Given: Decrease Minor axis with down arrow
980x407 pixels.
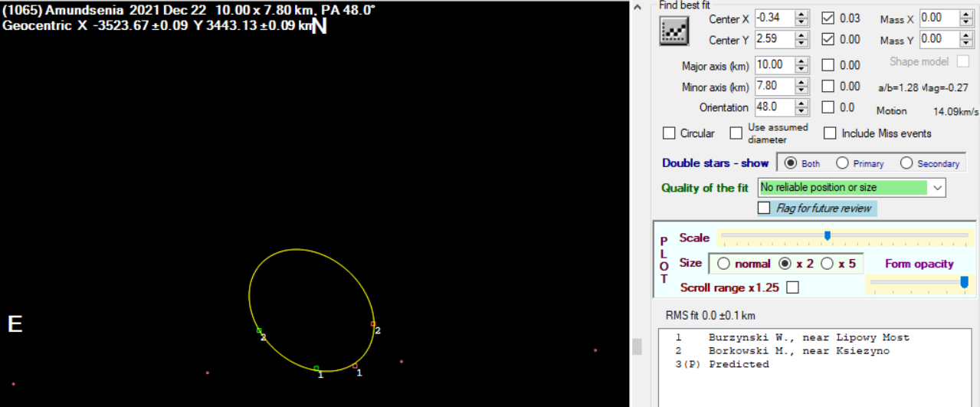Looking at the screenshot, I should pyautogui.click(x=802, y=90).
